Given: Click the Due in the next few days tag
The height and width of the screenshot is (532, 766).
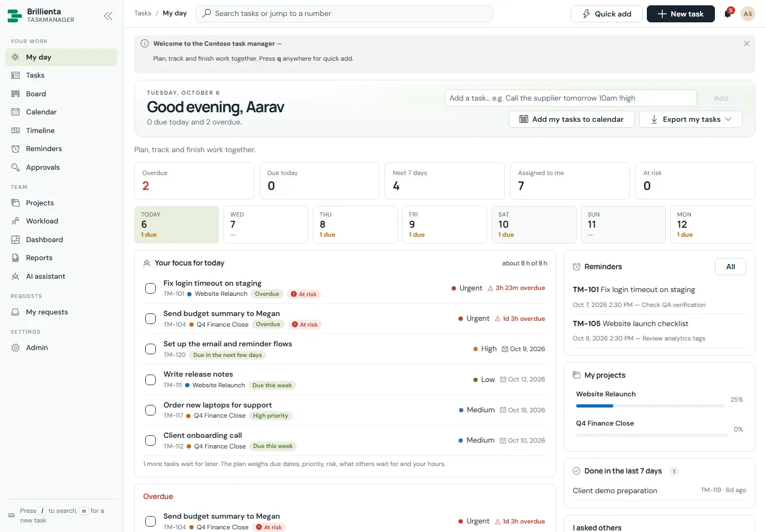Looking at the screenshot, I should (228, 355).
